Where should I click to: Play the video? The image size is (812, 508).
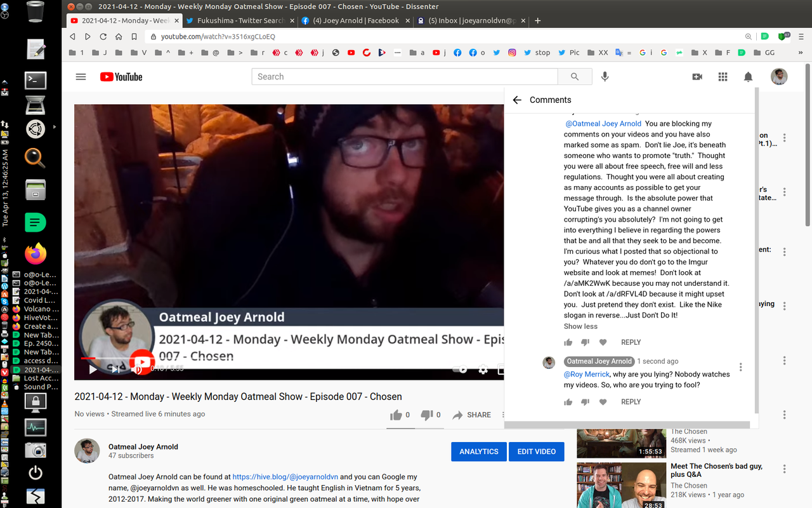(93, 369)
